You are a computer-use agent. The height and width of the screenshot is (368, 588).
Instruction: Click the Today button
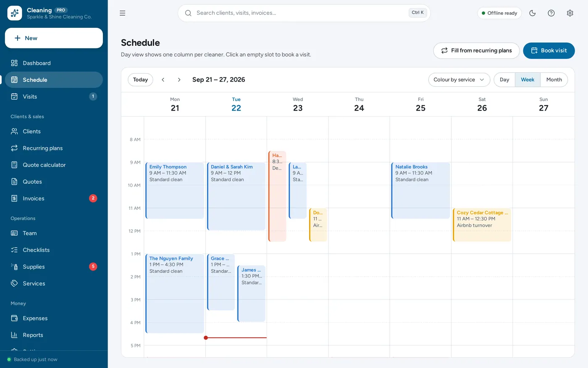tap(140, 79)
